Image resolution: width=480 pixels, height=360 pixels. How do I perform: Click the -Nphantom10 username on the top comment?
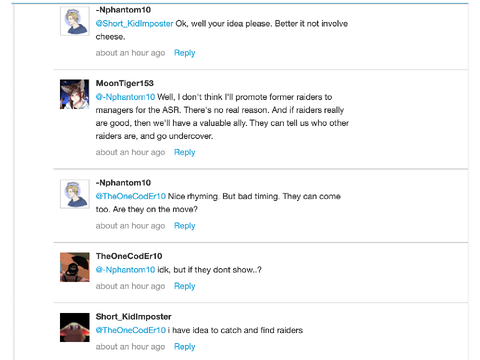pyautogui.click(x=123, y=10)
